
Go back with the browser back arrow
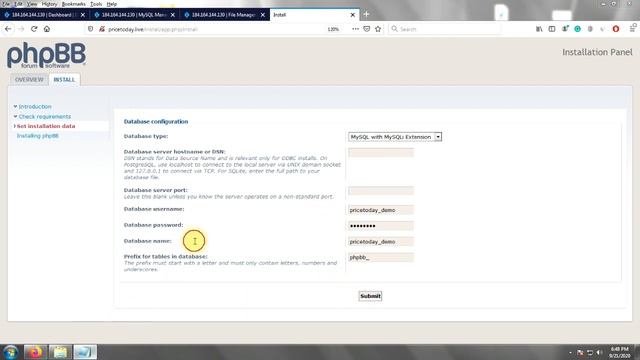[8, 29]
